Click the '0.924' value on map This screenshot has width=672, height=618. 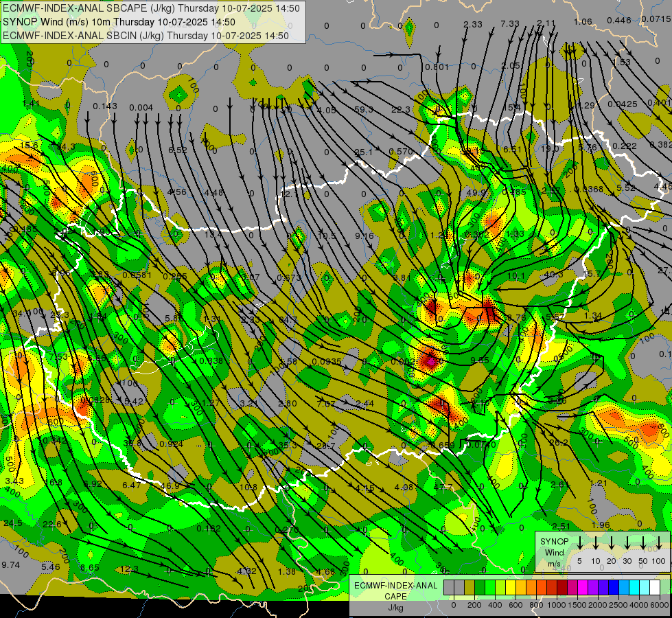[172, 444]
